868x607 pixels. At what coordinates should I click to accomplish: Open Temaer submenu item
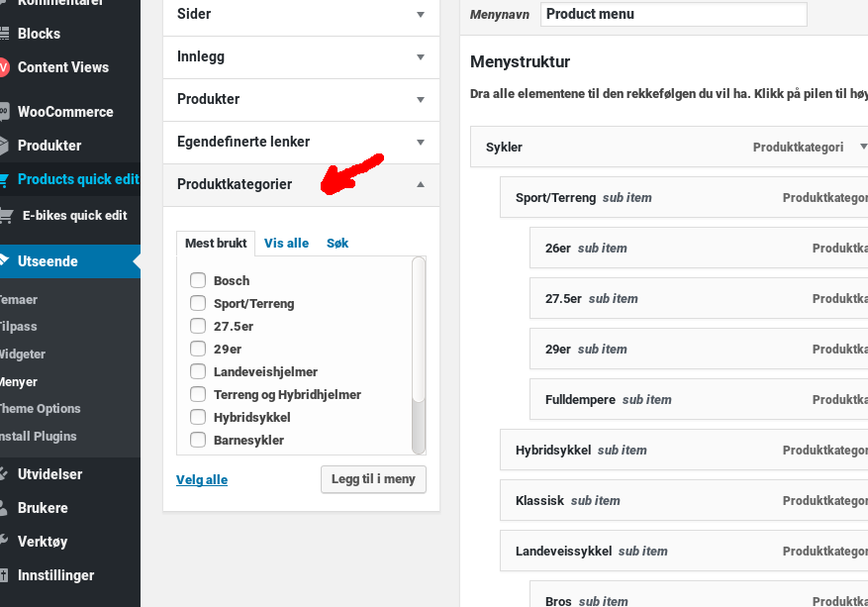point(18,300)
